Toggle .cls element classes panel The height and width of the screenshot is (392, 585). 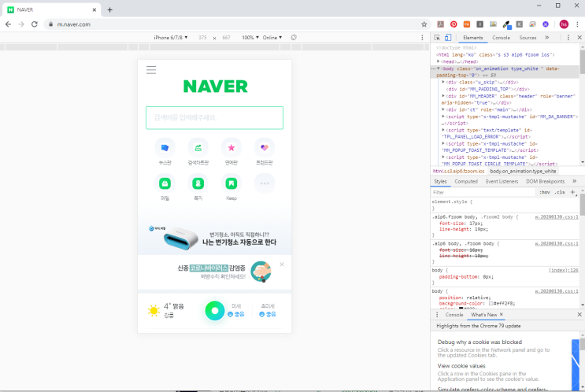[560, 192]
